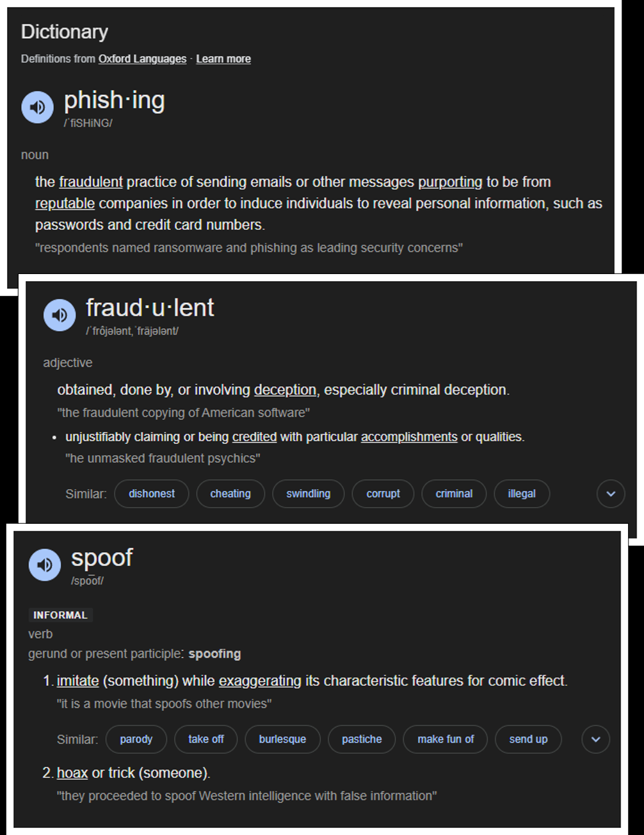Select the 'swindling' synonym chip

coord(308,494)
